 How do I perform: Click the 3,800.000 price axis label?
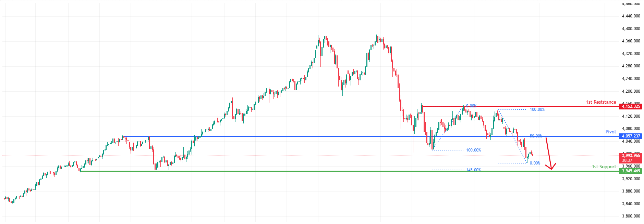631,216
